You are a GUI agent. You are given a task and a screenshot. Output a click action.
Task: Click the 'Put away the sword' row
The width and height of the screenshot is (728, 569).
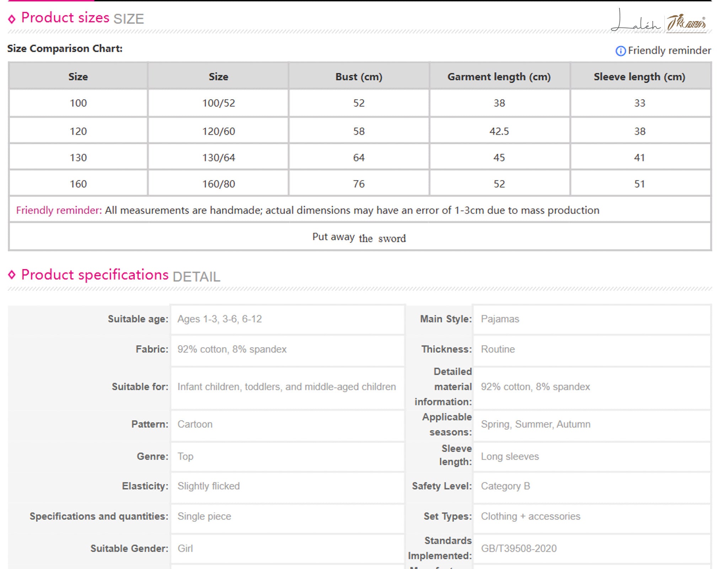[359, 237]
